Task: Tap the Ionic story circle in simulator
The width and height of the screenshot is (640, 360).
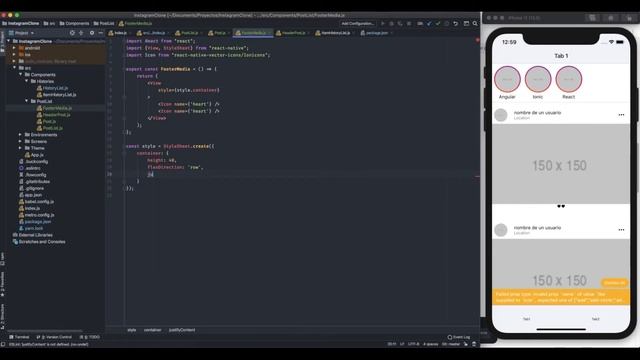Action: coord(538,79)
